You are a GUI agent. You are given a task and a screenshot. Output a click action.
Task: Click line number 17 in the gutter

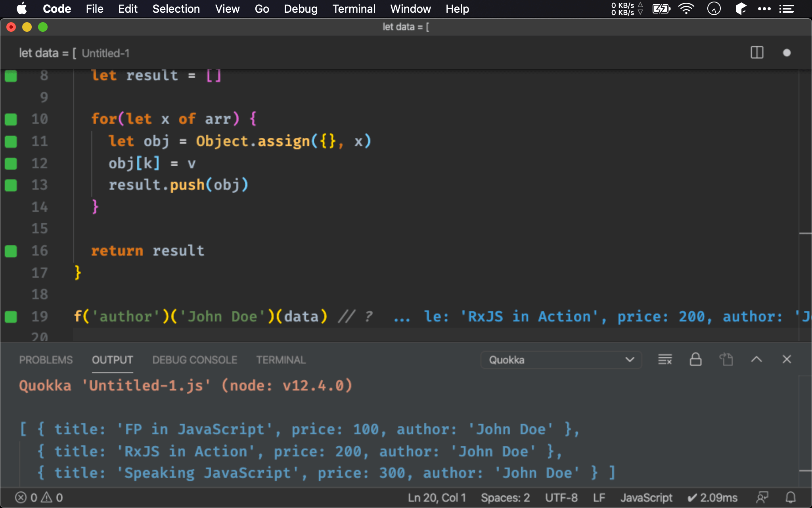pos(40,273)
